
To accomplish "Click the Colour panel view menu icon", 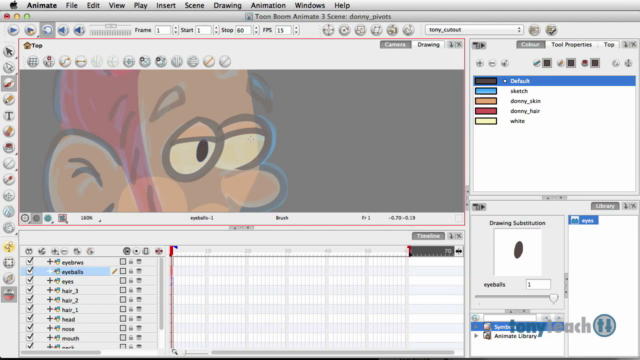I will click(x=479, y=45).
